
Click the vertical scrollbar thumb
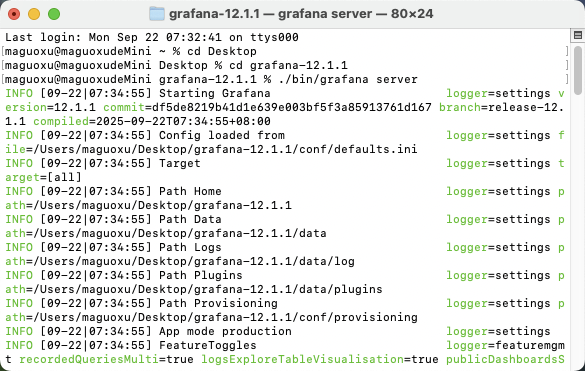(x=578, y=71)
